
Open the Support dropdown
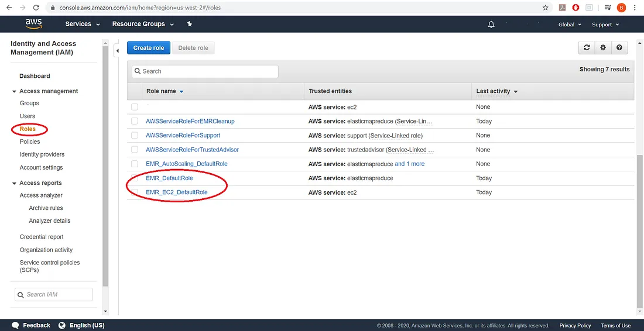point(605,25)
